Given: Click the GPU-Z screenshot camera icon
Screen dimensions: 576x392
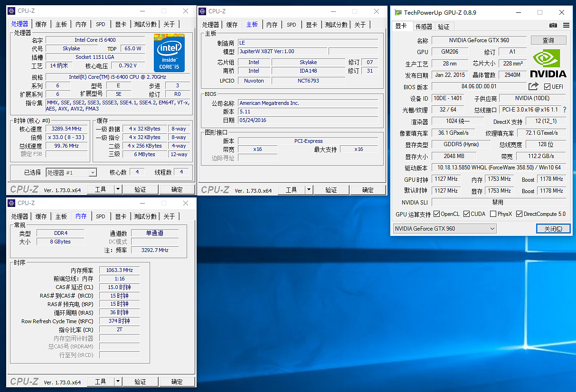Looking at the screenshot, I should (553, 26).
